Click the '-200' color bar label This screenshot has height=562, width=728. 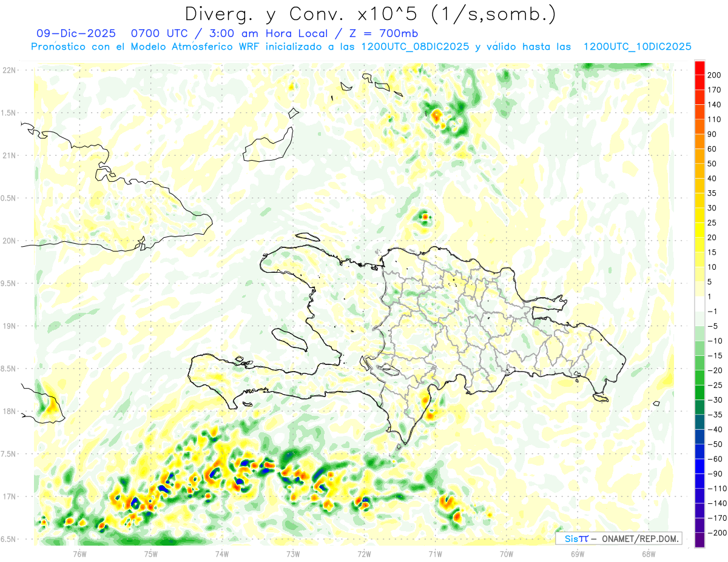716,533
